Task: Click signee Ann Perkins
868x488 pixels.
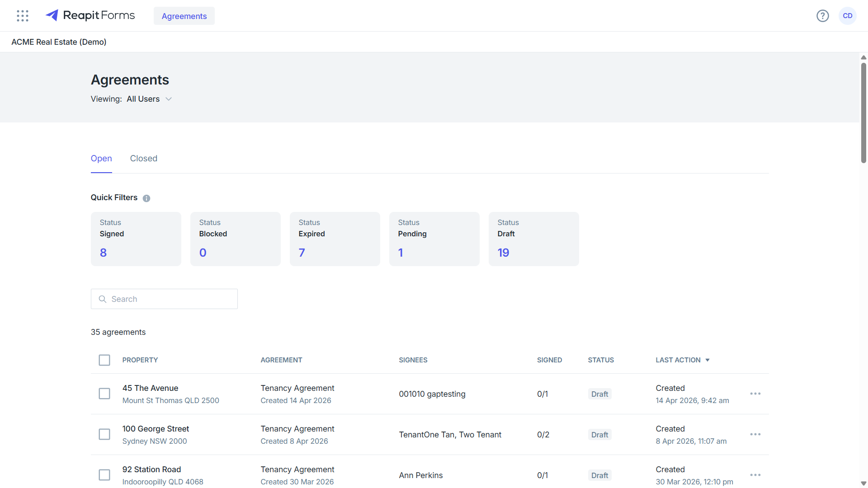Action: pyautogui.click(x=421, y=475)
